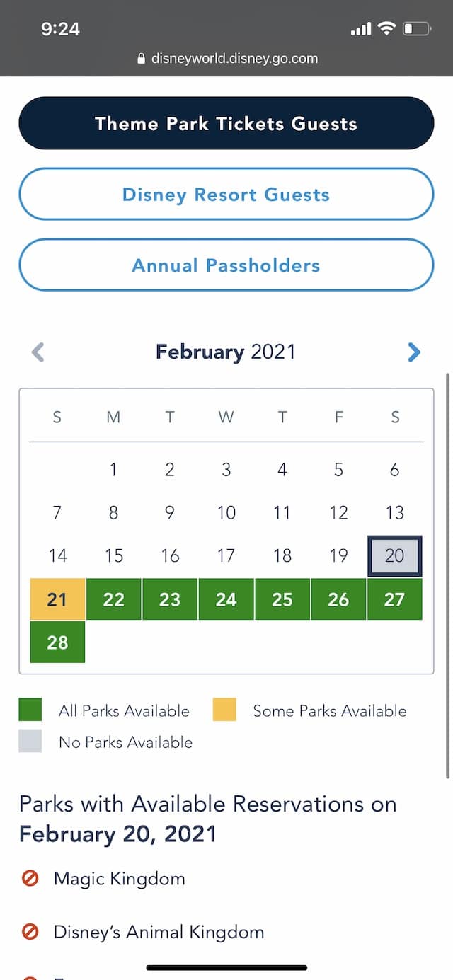The image size is (453, 980).
Task: Select February 21 on the calendar
Action: point(57,599)
